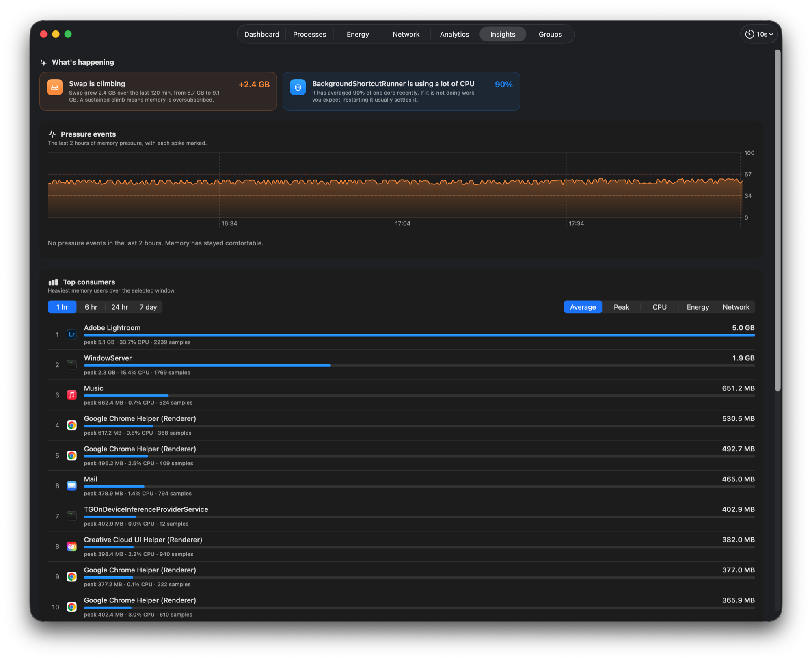Image resolution: width=812 pixels, height=661 pixels.
Task: Select the Creative Cloud UI Helper (Renderer) name
Action: [143, 540]
